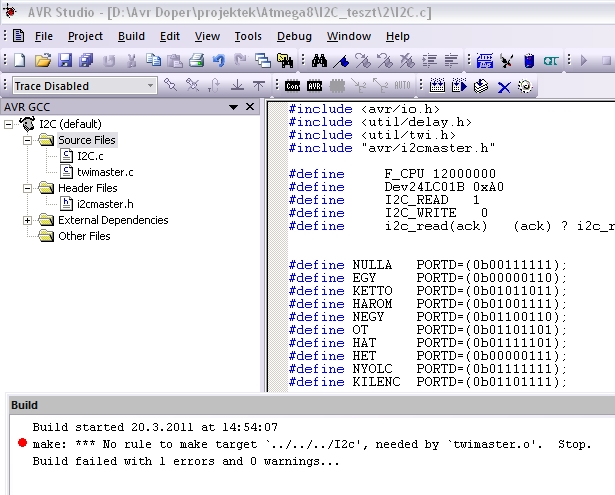Click the cascading windows icon
Screen dimensions: 615x495
click(x=263, y=60)
